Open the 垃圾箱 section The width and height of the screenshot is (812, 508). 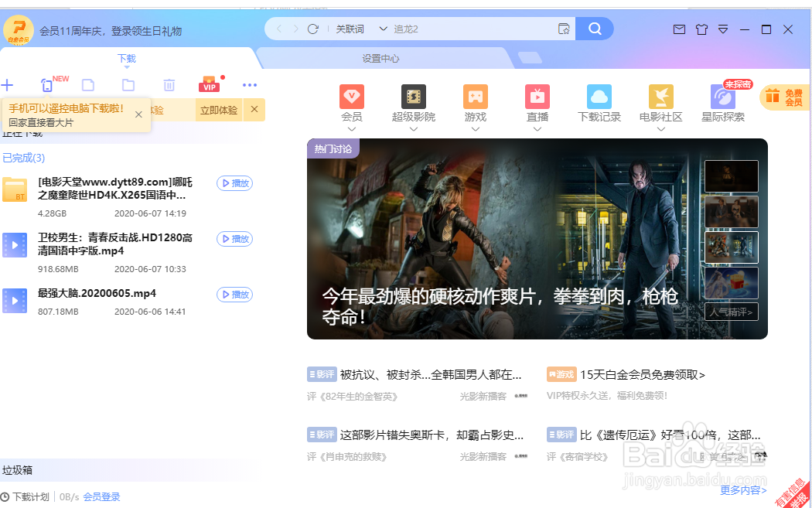17,470
